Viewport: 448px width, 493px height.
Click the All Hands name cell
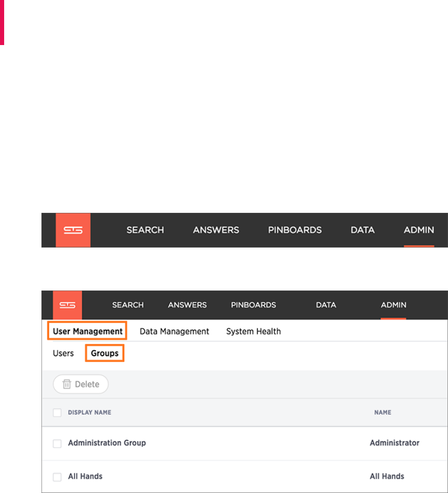point(387,476)
